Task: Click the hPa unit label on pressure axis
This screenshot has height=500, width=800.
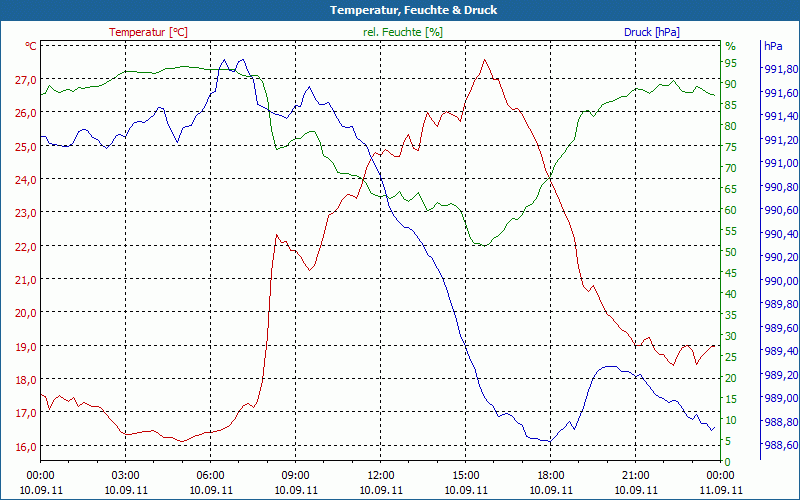Action: 773,46
